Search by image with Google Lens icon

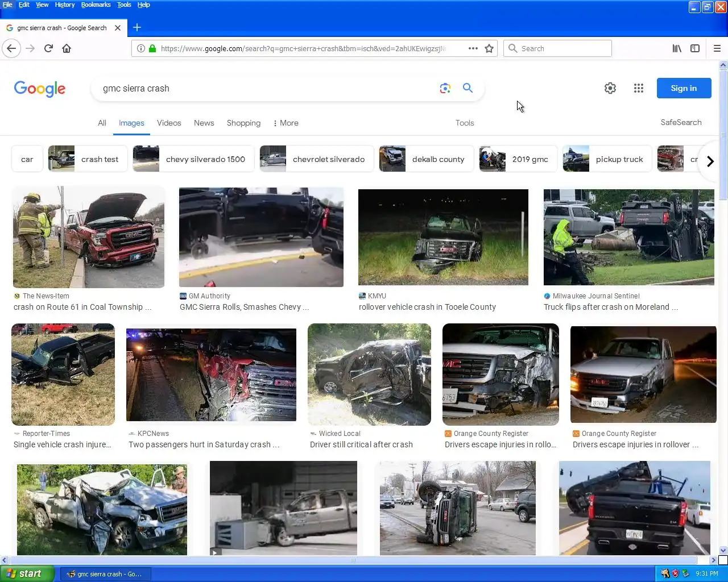[445, 88]
